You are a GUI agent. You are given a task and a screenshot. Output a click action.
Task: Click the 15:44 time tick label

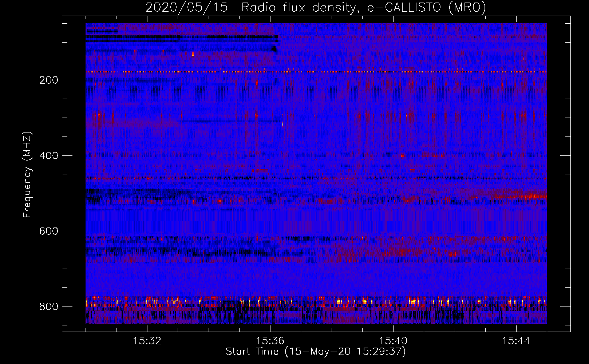pos(516,341)
